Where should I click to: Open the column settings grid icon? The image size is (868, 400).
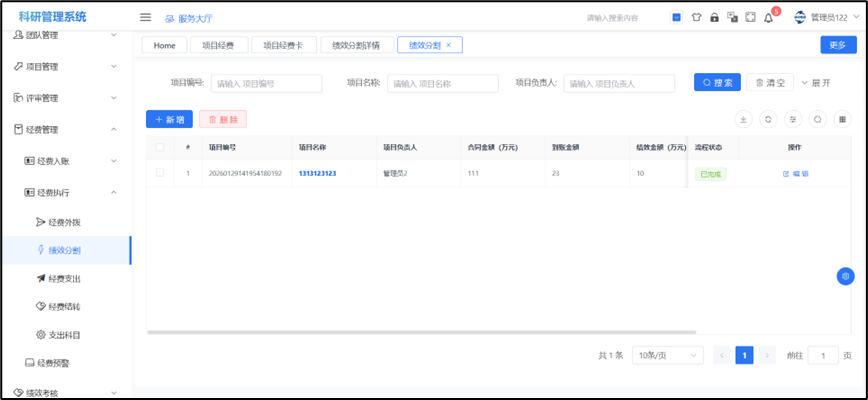pyautogui.click(x=843, y=119)
